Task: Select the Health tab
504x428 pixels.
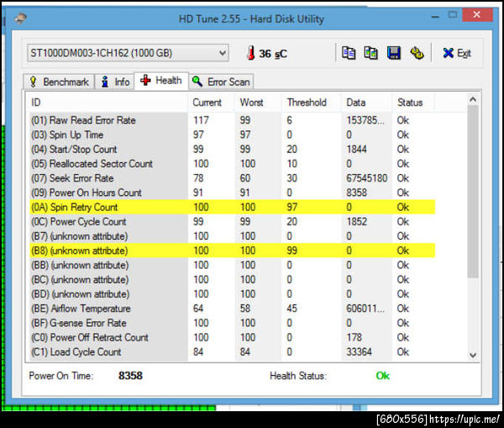Action: [161, 81]
